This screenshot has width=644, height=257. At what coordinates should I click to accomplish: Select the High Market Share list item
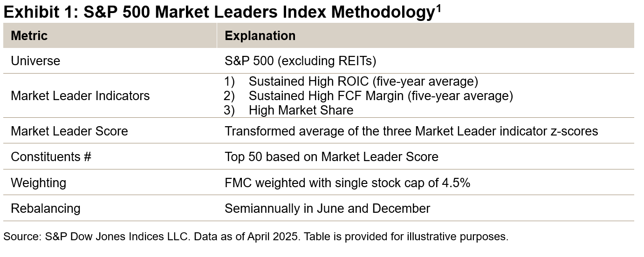pyautogui.click(x=301, y=110)
